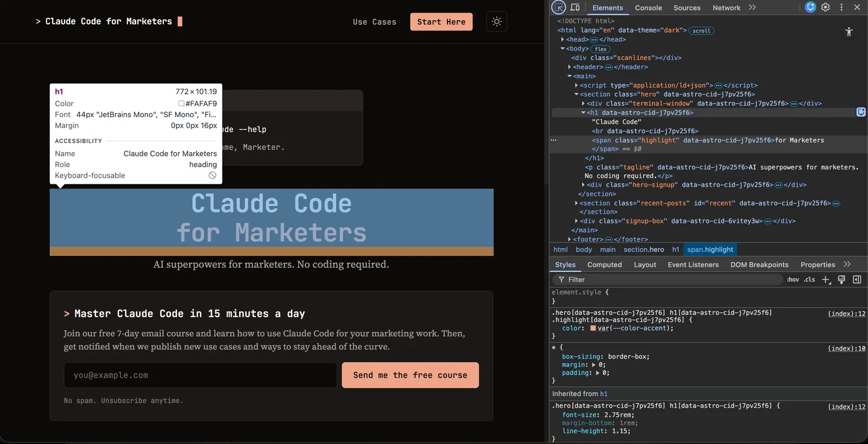This screenshot has height=444, width=868.
Task: Expand the footer element node
Action: [x=569, y=239]
